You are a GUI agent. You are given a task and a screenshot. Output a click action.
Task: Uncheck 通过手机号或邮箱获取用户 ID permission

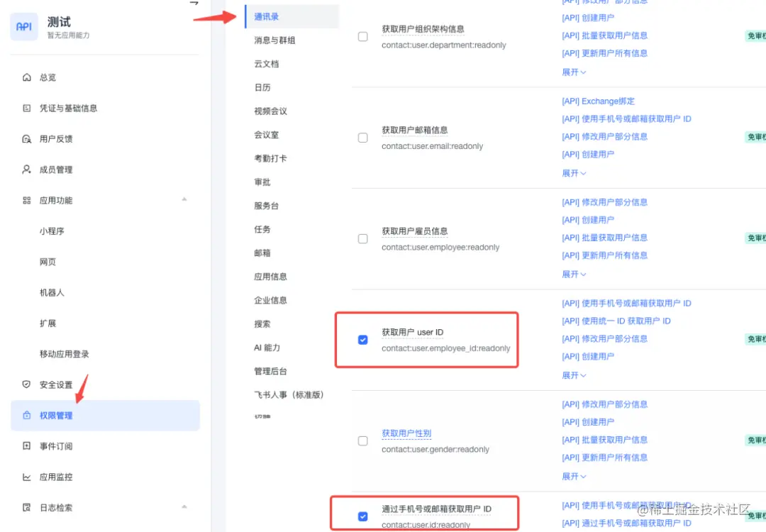click(363, 516)
